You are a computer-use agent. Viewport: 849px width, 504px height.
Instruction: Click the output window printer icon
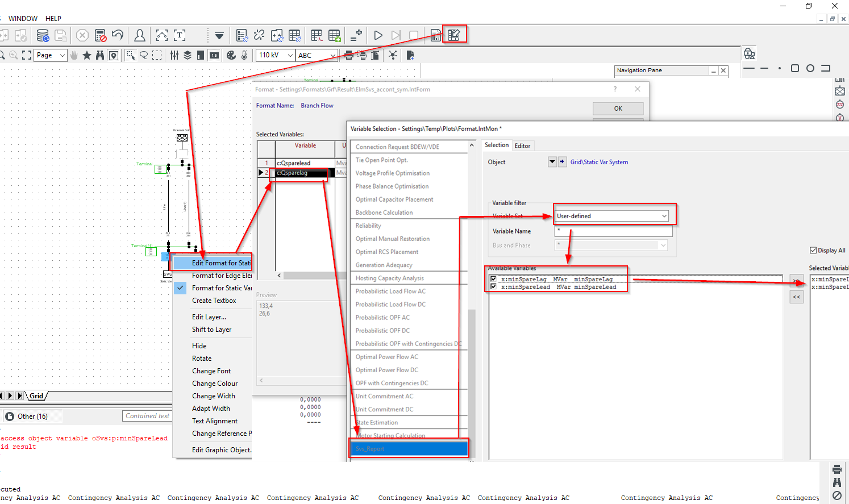(x=836, y=469)
